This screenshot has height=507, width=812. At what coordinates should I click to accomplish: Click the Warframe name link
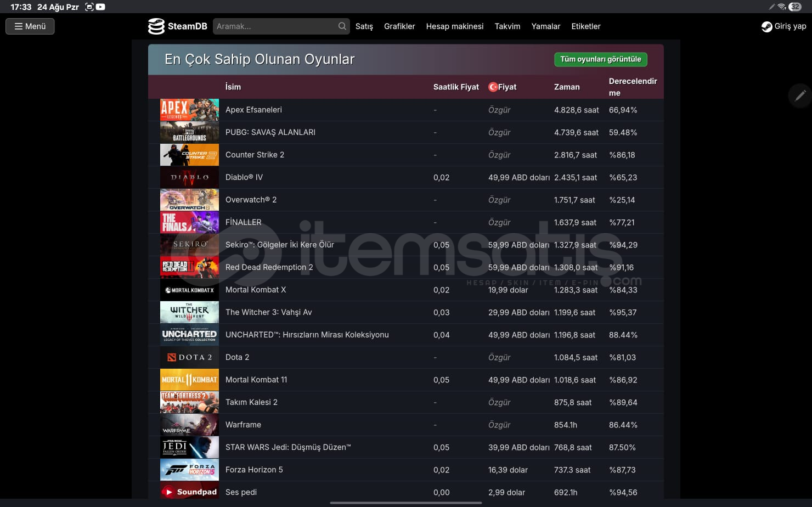point(243,425)
